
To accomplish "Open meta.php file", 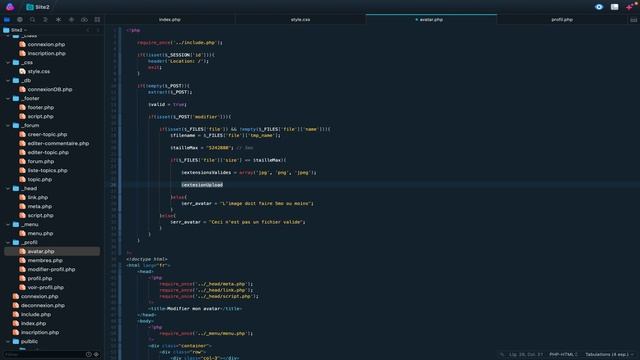I will (36, 206).
